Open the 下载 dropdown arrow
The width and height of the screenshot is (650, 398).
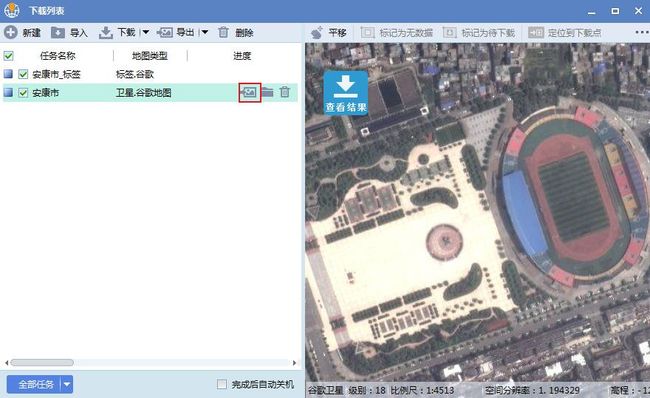(x=146, y=32)
